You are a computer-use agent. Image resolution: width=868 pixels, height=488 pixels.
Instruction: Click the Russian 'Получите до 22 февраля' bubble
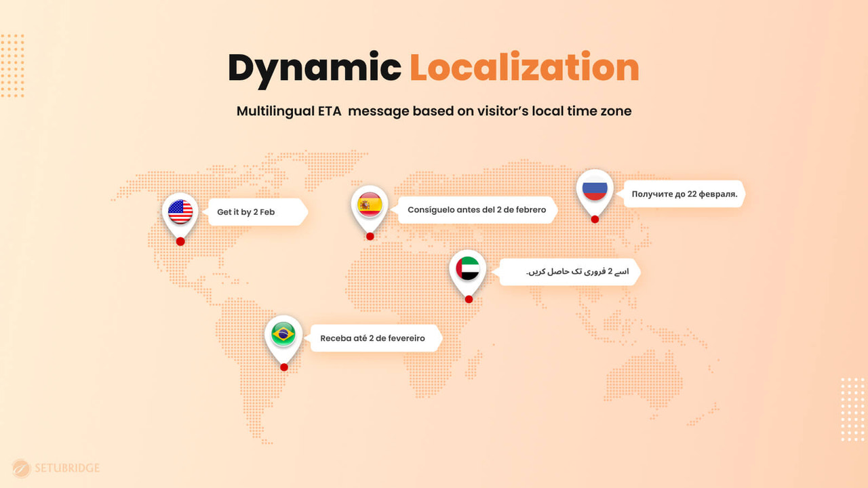pyautogui.click(x=683, y=194)
